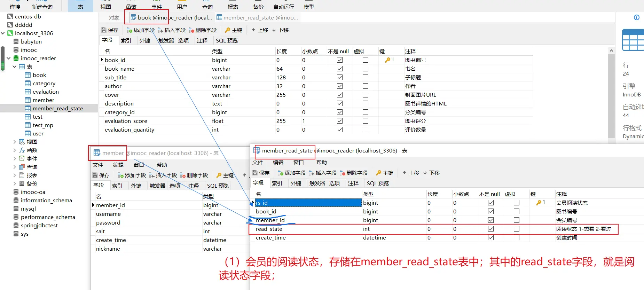
Task: Open 编辑 menu in member_read_state window
Action: coord(278,162)
